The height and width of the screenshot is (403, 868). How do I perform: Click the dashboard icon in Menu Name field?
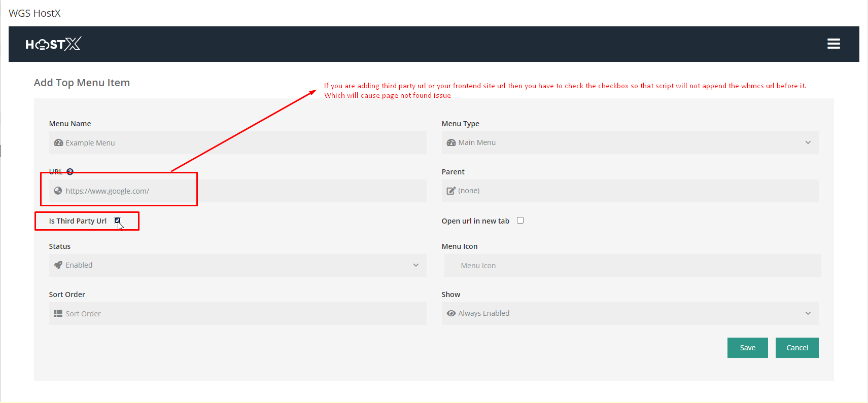pyautogui.click(x=58, y=143)
